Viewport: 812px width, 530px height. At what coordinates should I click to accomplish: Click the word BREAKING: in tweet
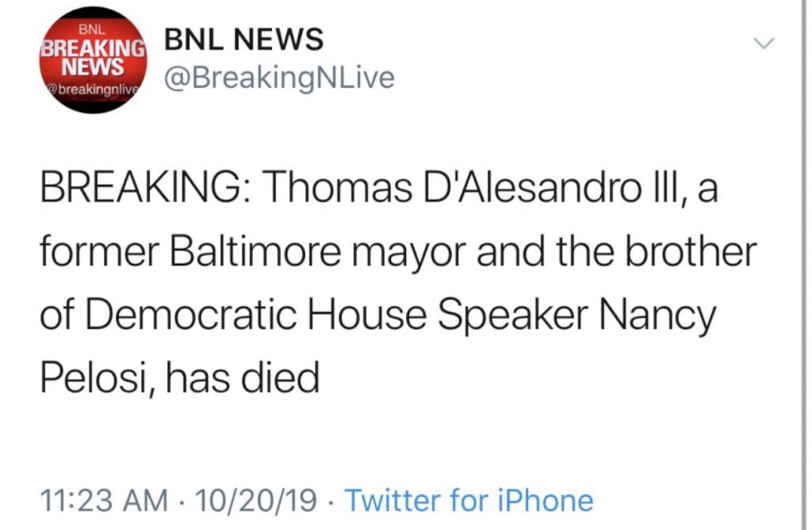click(144, 191)
